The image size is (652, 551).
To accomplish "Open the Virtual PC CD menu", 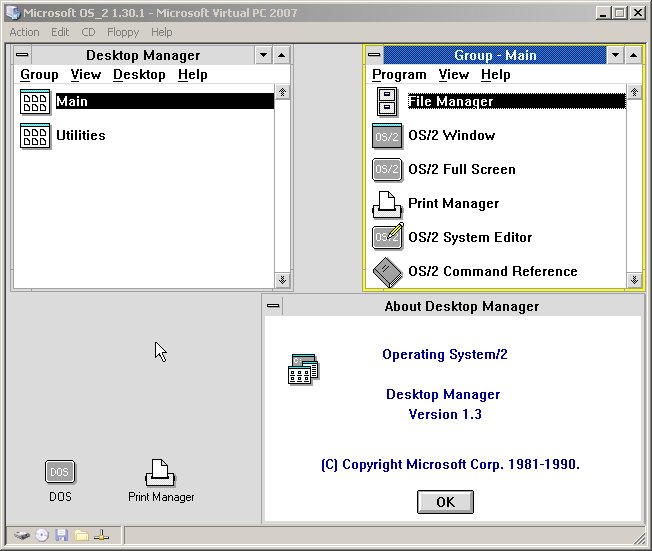I will [x=88, y=32].
